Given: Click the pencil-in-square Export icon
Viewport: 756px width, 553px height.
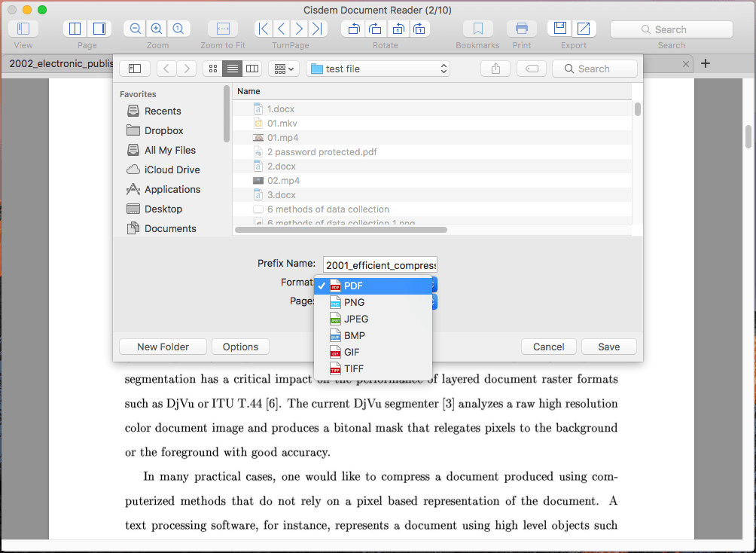Looking at the screenshot, I should point(584,29).
